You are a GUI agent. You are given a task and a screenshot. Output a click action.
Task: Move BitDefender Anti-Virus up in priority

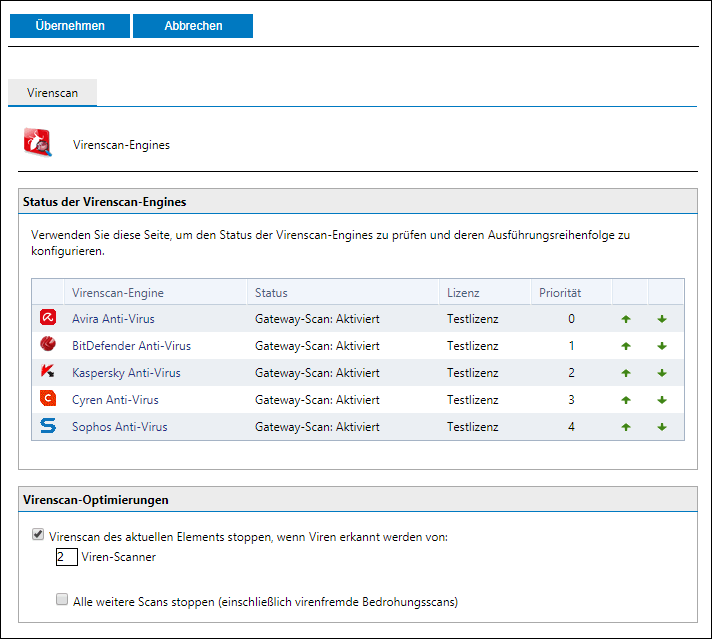[x=626, y=346]
